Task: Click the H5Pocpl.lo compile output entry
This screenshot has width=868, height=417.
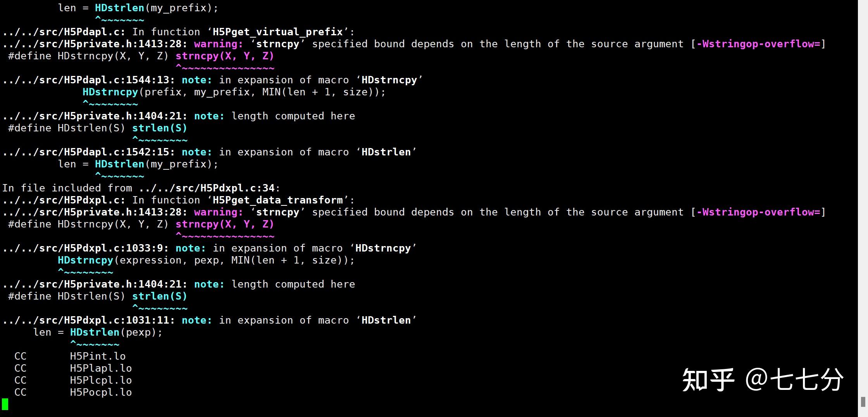Action: [x=101, y=392]
